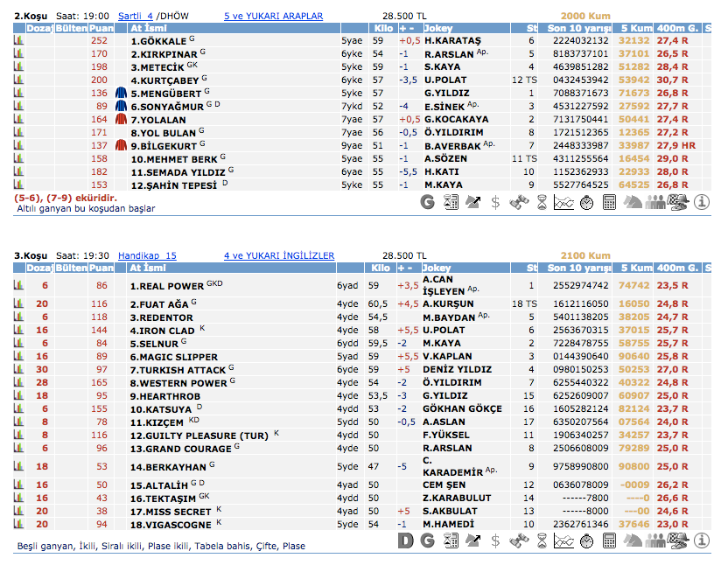This screenshot has width=728, height=565.
Task: Click the 'At İsmi' column header in race 2
Action: [x=148, y=29]
